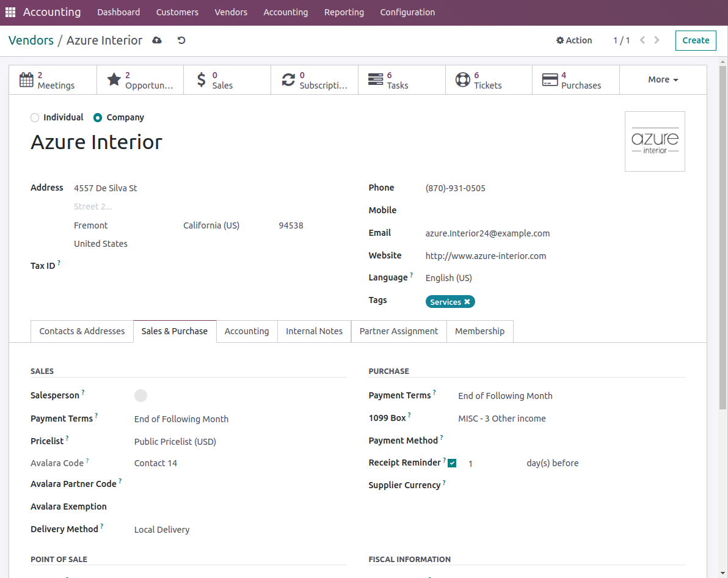Open the Accounting app home title
Screen dimensions: 728x578
coord(52,12)
